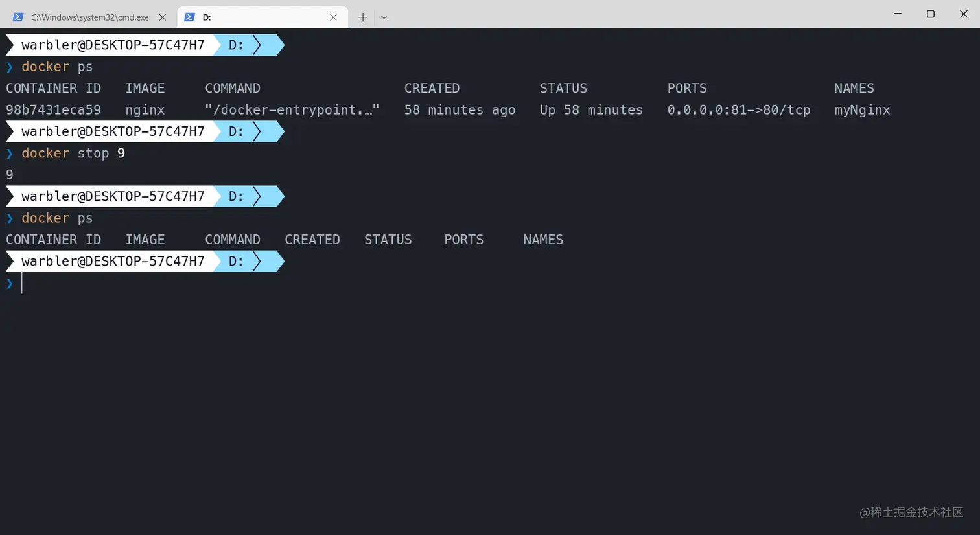Click the CREATED header above "58 minutes ago"
This screenshot has width=980, height=535.
(x=432, y=88)
